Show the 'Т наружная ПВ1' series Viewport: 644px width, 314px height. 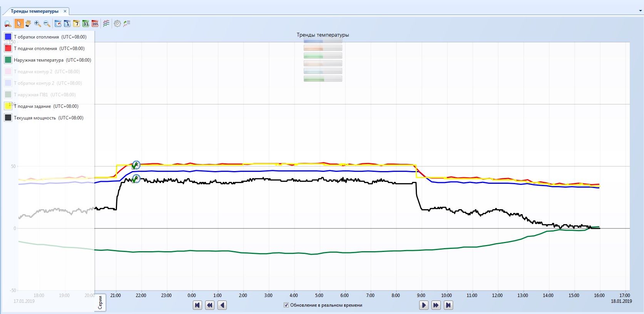click(8, 95)
